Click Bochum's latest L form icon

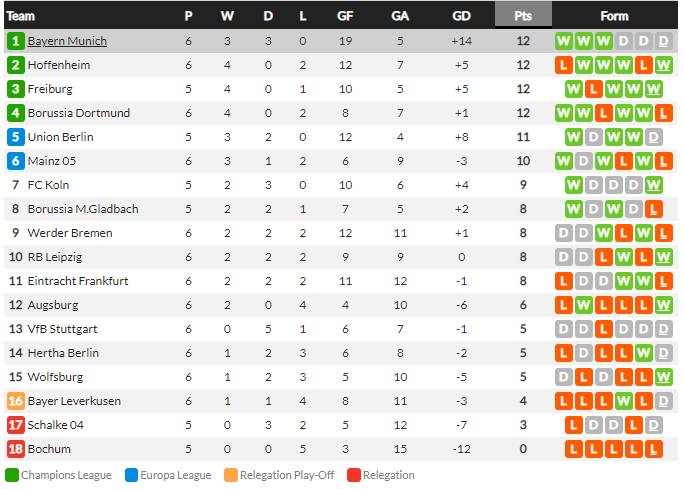pos(653,449)
